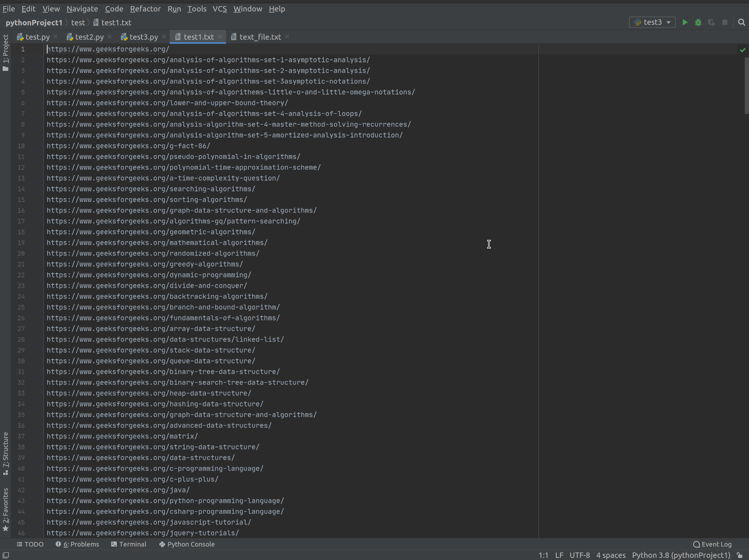Close the test1.txt tab

point(220,37)
